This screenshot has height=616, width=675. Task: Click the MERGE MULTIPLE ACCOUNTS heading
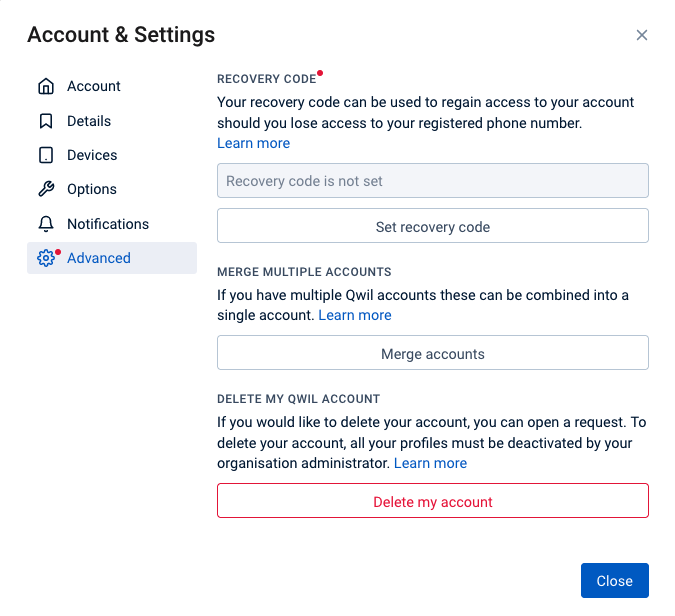coord(304,272)
